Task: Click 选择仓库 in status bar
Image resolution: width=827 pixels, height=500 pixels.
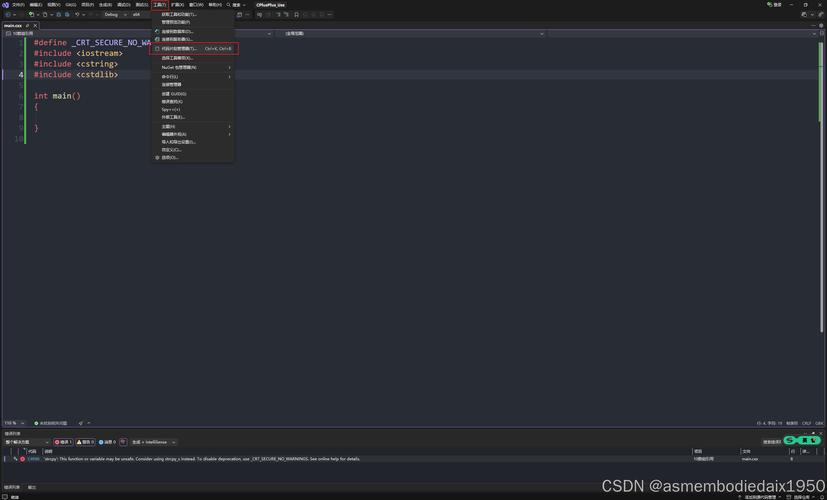Action: 804,497
